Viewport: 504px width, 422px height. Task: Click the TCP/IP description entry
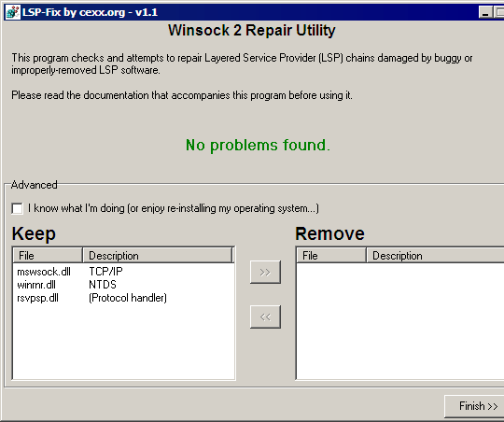point(105,272)
